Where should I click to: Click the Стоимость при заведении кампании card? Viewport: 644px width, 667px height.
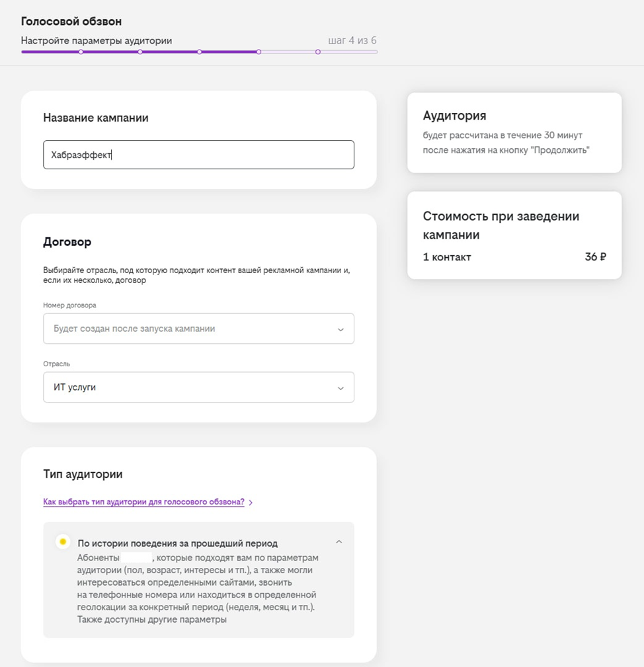[x=514, y=235]
